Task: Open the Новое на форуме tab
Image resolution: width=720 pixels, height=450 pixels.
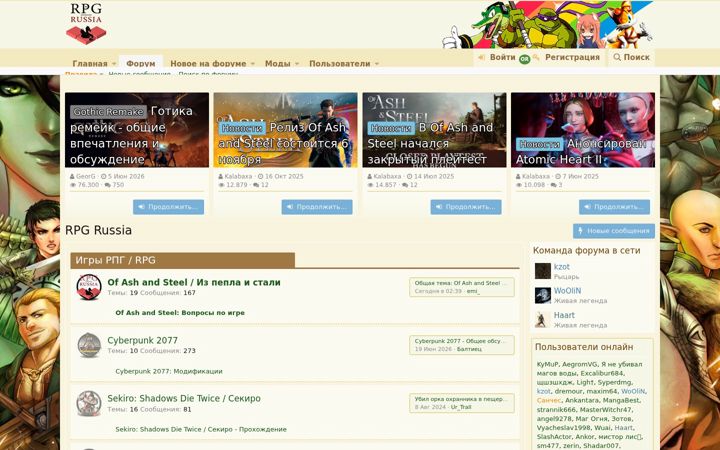Action: [208, 63]
